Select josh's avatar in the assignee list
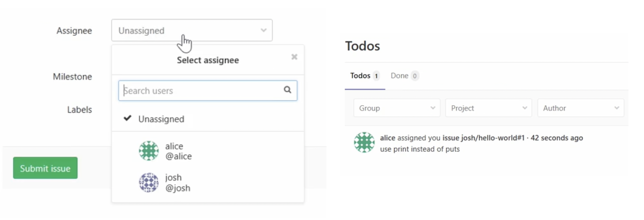 (x=149, y=183)
